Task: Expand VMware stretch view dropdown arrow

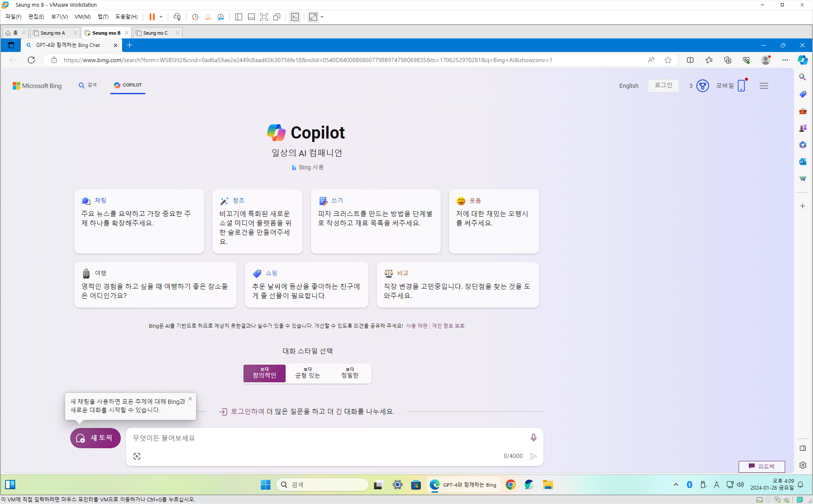Action: pos(322,17)
